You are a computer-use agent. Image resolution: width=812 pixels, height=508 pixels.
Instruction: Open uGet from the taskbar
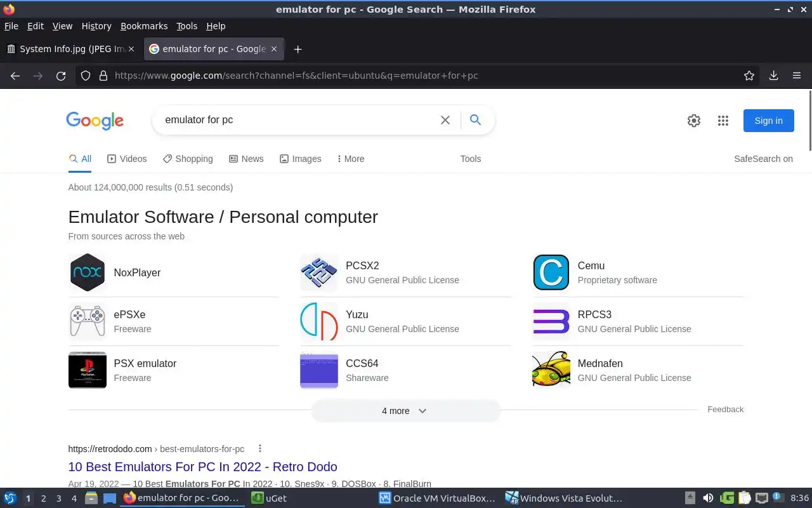[269, 498]
